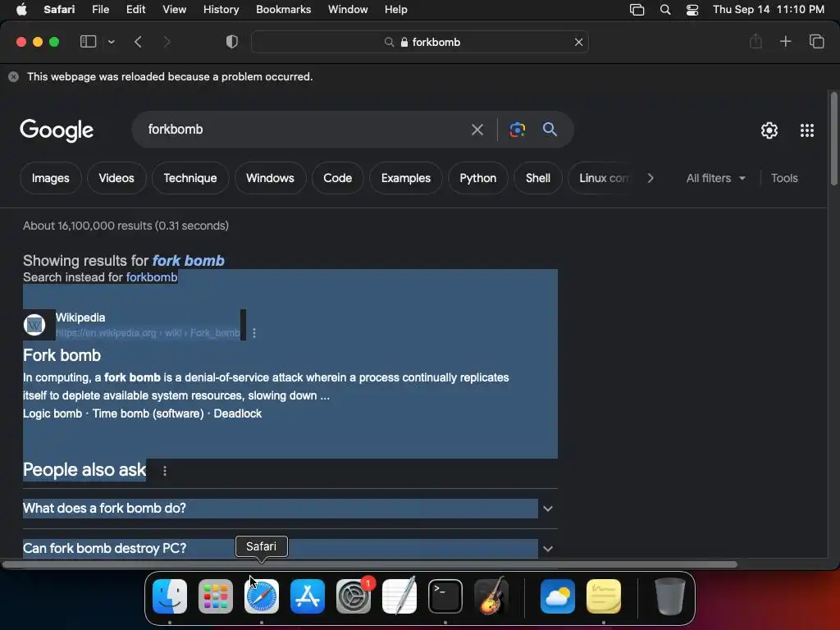Open Safari Edit menu

tap(135, 9)
